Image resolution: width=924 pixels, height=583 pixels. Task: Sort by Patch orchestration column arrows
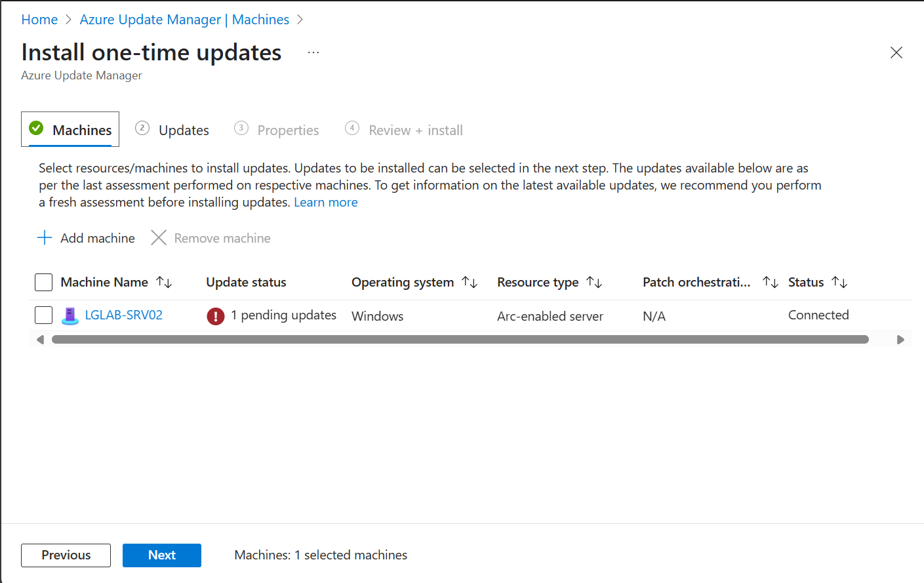pos(770,282)
